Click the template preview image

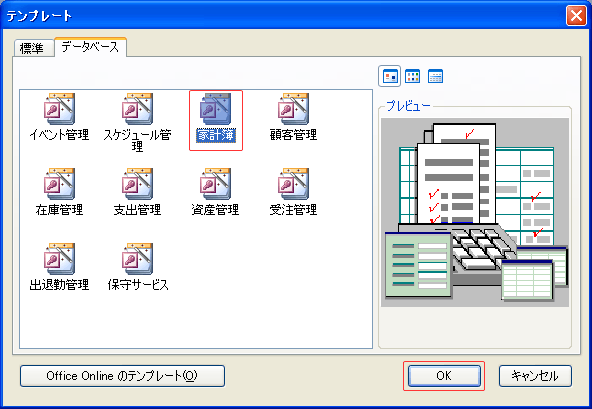[475, 212]
